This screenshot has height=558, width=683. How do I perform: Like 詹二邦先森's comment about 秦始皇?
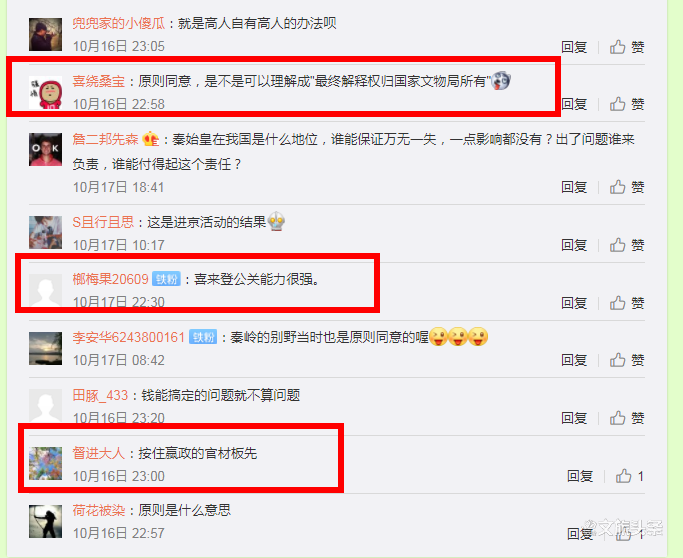pos(626,187)
